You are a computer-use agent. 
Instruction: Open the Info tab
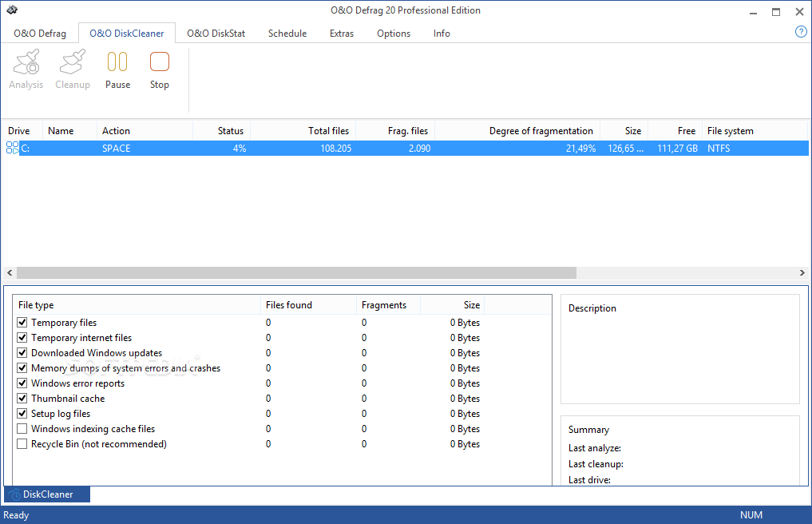(x=442, y=34)
